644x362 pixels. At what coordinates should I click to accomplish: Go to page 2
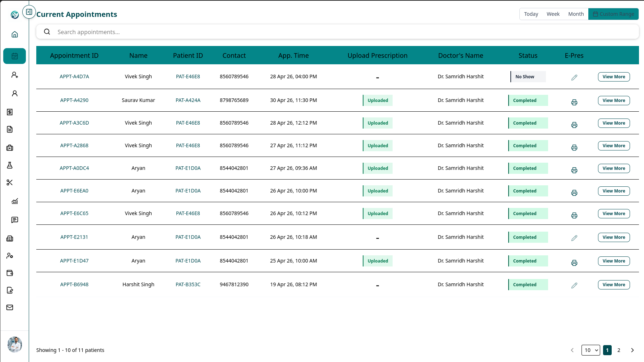[x=619, y=350]
